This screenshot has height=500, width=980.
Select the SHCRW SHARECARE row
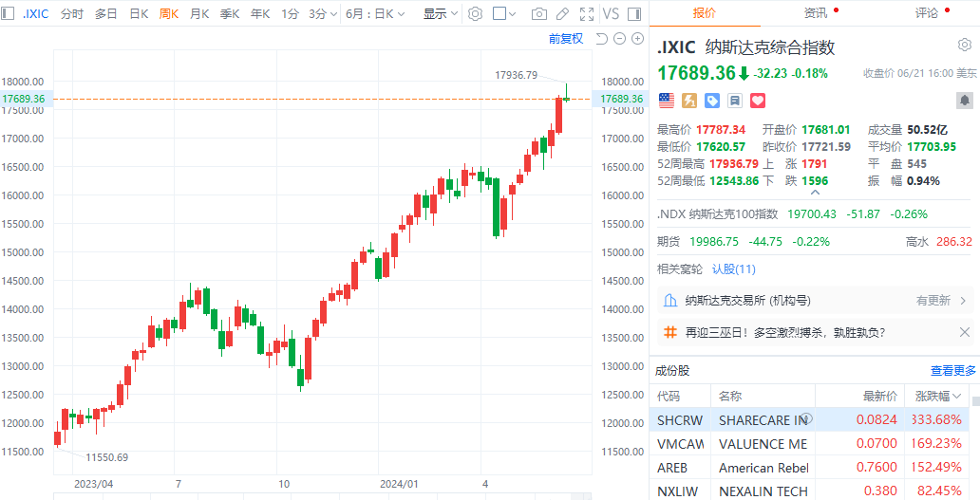pos(809,420)
